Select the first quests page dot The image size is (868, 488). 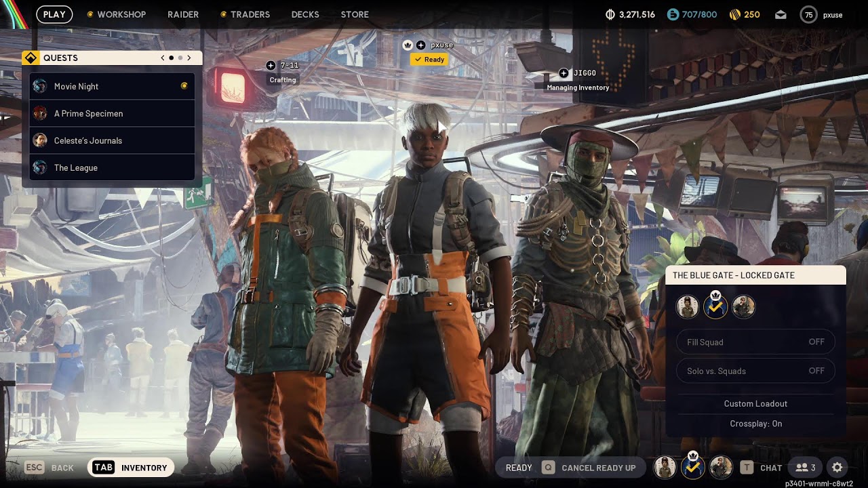[172, 58]
